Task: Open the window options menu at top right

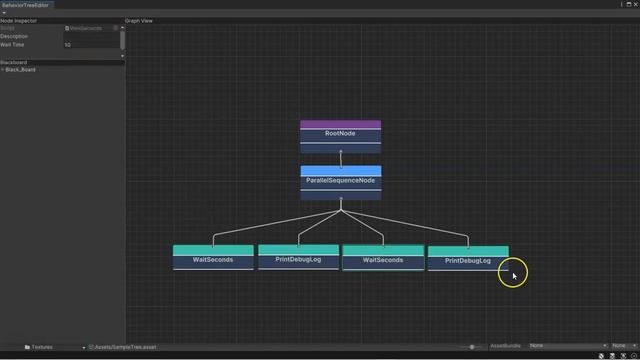Action: (x=621, y=4)
